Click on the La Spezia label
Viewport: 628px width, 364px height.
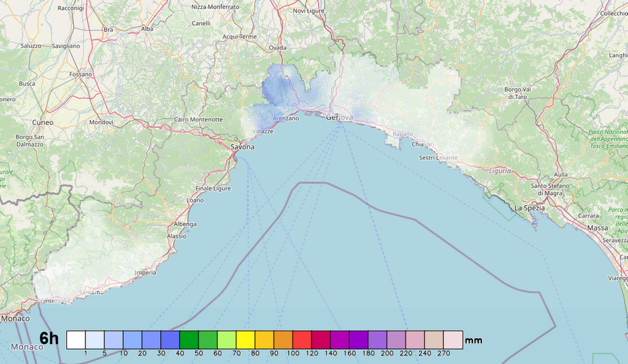(529, 208)
